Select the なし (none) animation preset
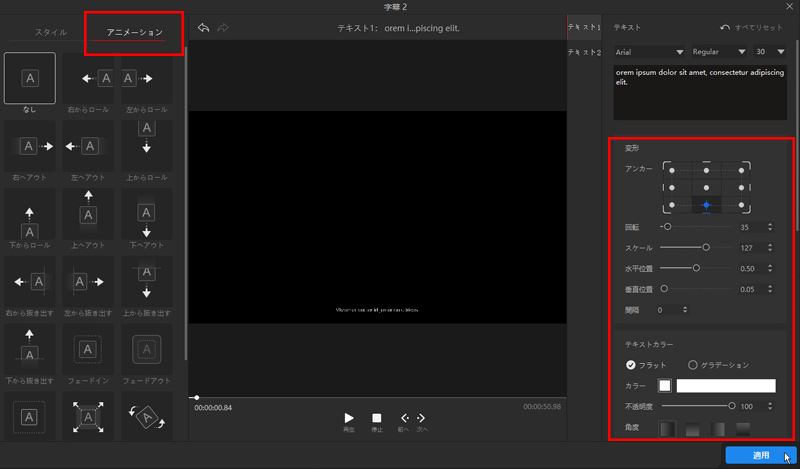The image size is (800, 469). click(29, 77)
